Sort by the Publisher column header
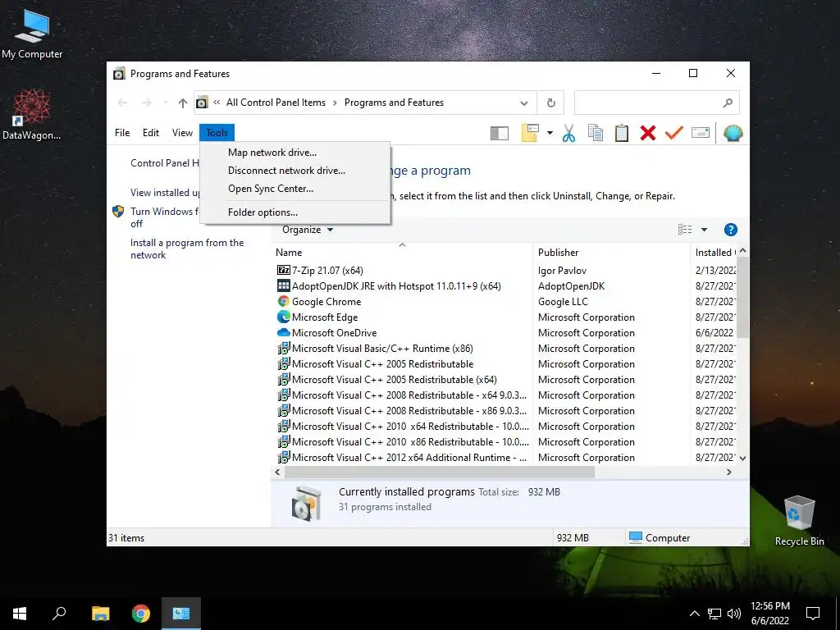Screen dimensions: 840x630 point(611,253)
